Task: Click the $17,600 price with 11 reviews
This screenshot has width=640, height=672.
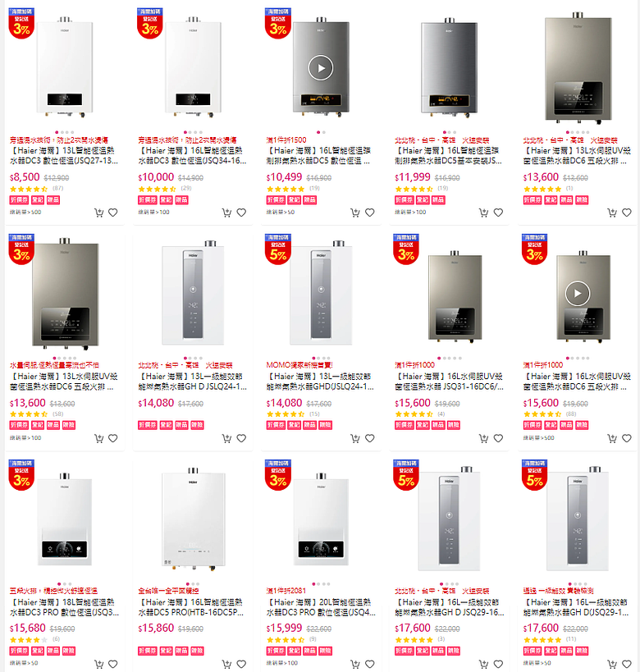Action: (x=541, y=628)
